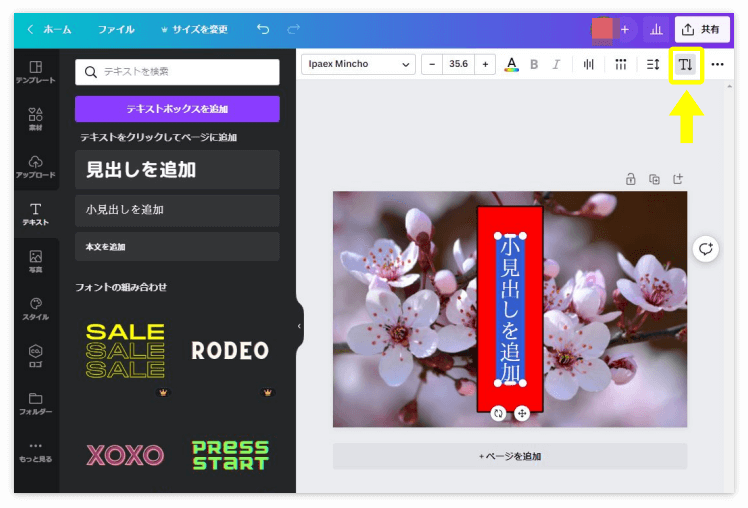
Task: Show more sidebar options (もっと見る)
Action: [x=36, y=451]
